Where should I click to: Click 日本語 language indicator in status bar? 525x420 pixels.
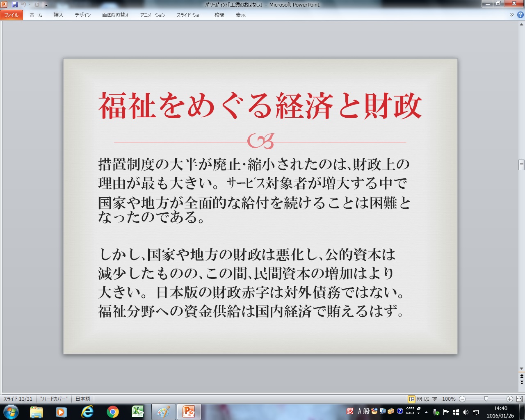point(83,399)
